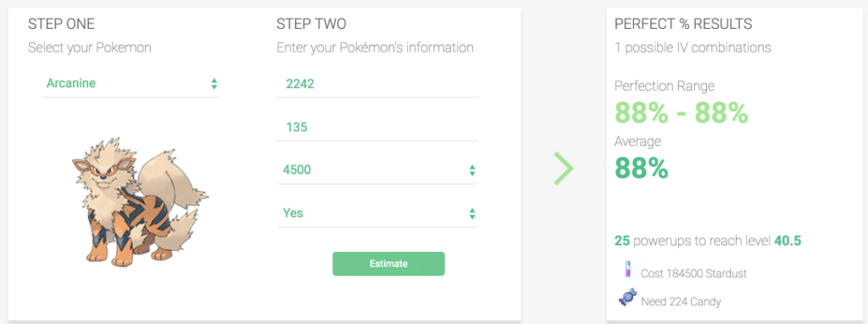This screenshot has width=868, height=324.
Task: Open the 4500 stardust dropdown
Action: click(x=377, y=170)
